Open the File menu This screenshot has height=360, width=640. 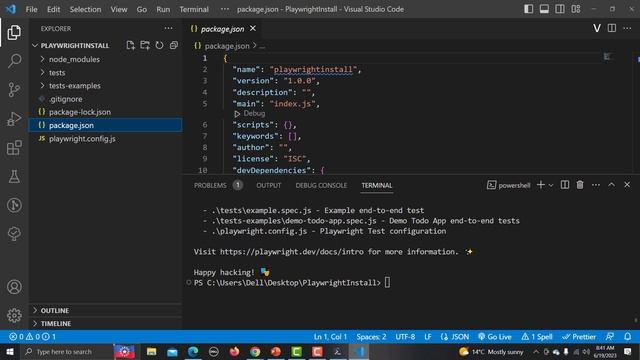click(x=31, y=9)
